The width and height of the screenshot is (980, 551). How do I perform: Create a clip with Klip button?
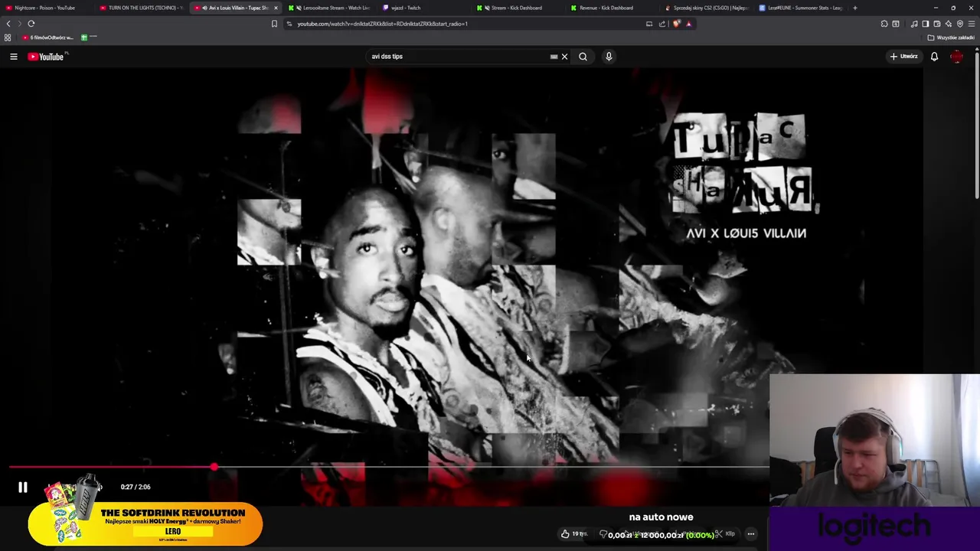coord(724,534)
